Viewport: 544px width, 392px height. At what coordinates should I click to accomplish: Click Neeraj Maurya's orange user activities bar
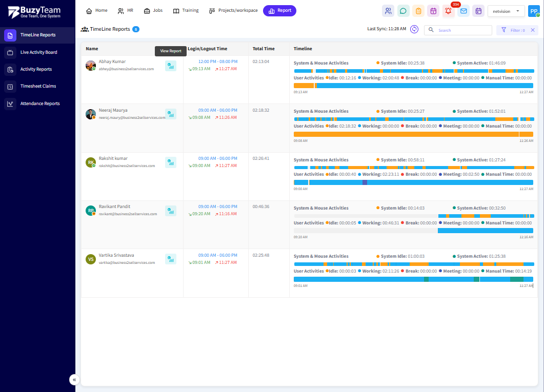pyautogui.click(x=414, y=134)
